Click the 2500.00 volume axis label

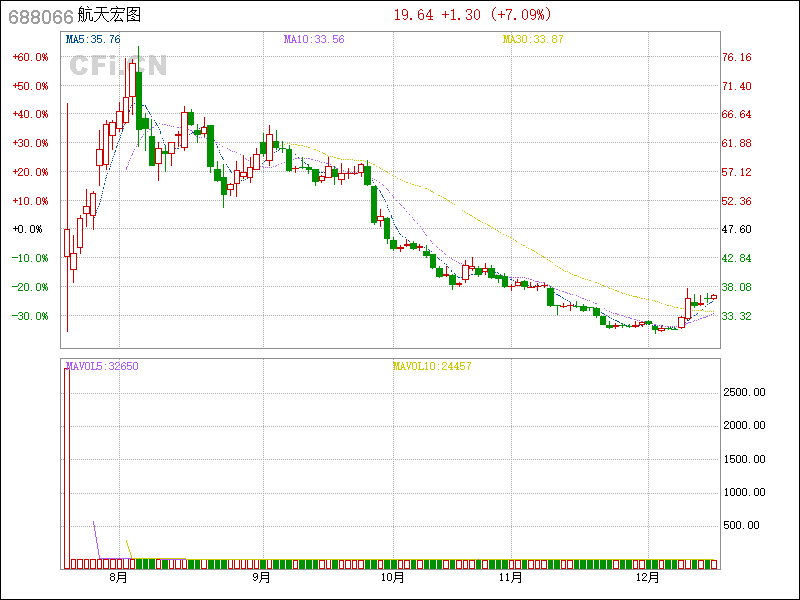pos(743,393)
